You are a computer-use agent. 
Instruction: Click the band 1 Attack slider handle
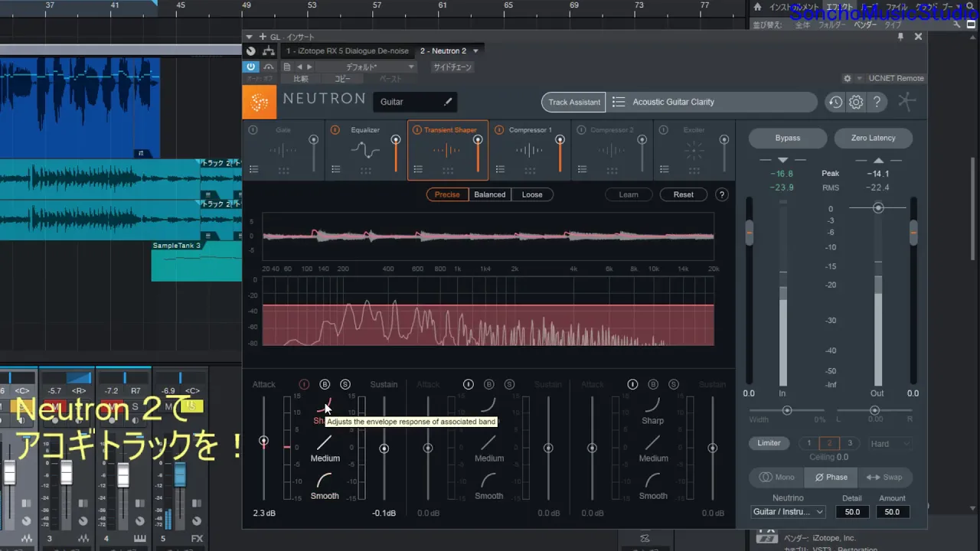263,441
